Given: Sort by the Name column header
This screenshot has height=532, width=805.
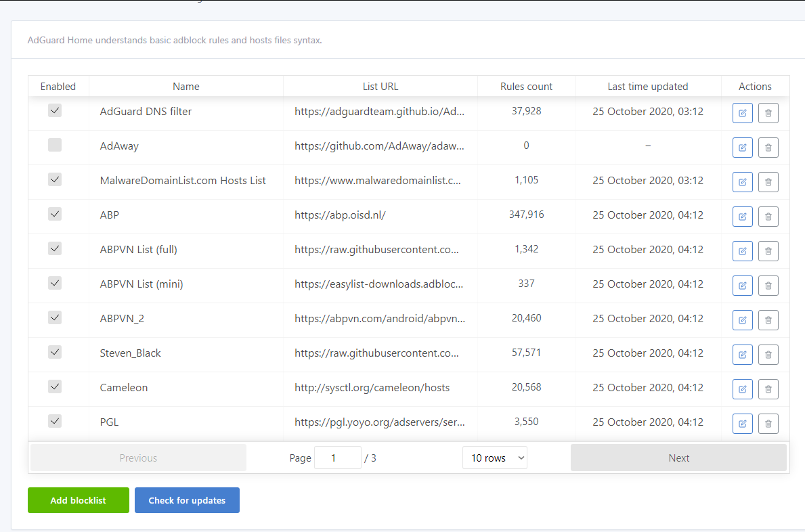Looking at the screenshot, I should [186, 86].
